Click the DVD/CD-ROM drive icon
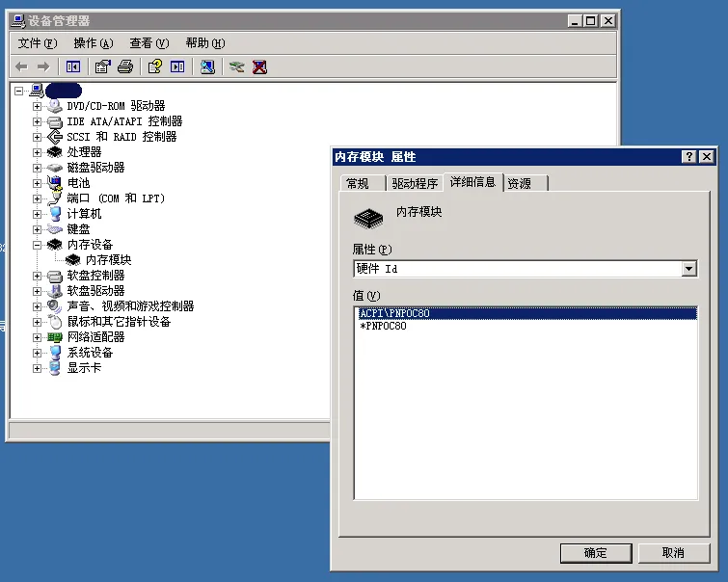 55,106
